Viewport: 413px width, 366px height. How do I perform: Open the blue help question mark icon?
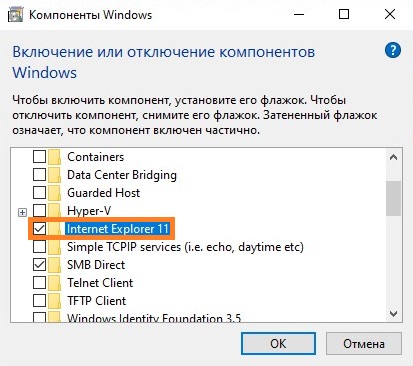[x=393, y=51]
